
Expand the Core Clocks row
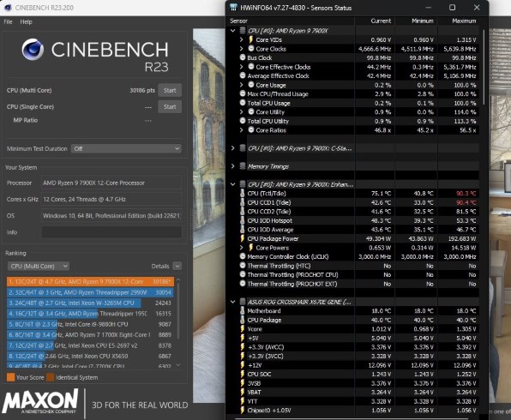(242, 49)
